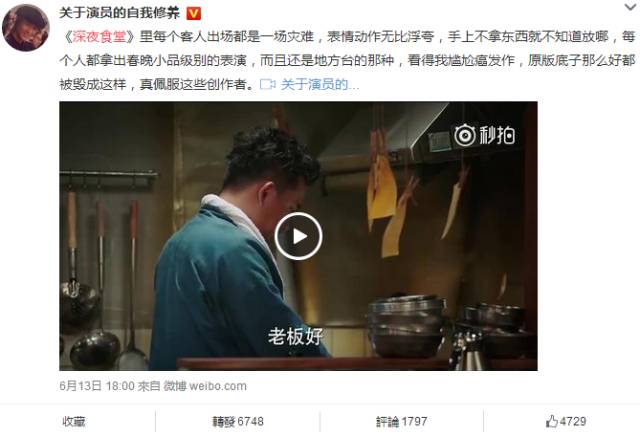Open the 深夜食堂 topic link
Viewport: 640px width, 436px height.
(99, 37)
